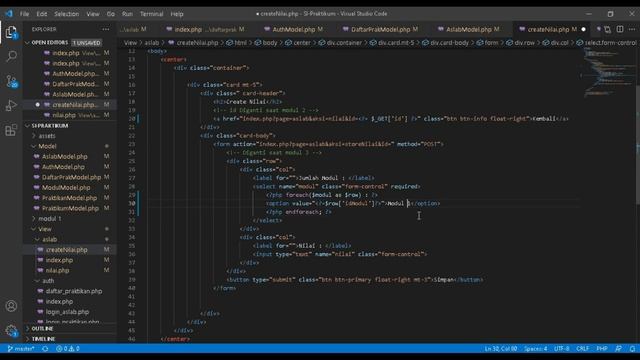This screenshot has width=640, height=360.
Task: Click the split editor icon
Action: 620,29
